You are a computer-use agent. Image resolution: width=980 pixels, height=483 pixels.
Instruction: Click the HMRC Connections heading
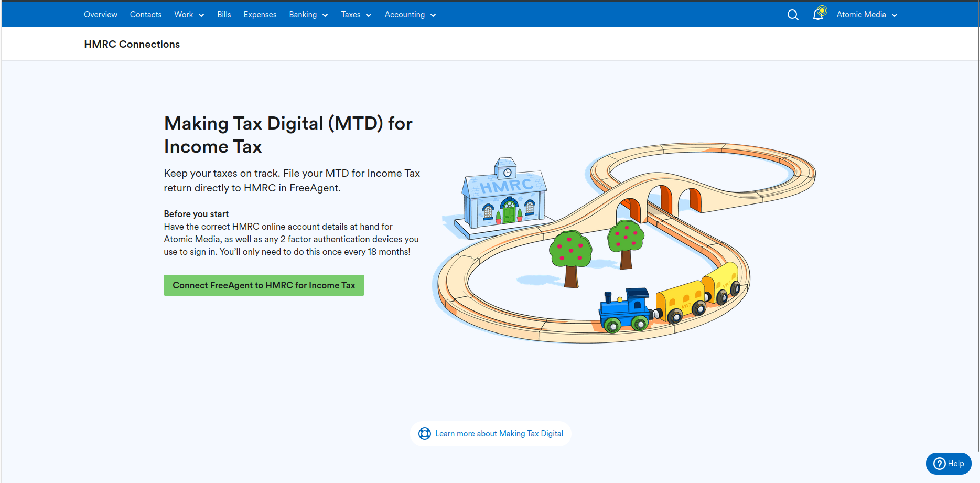point(132,44)
